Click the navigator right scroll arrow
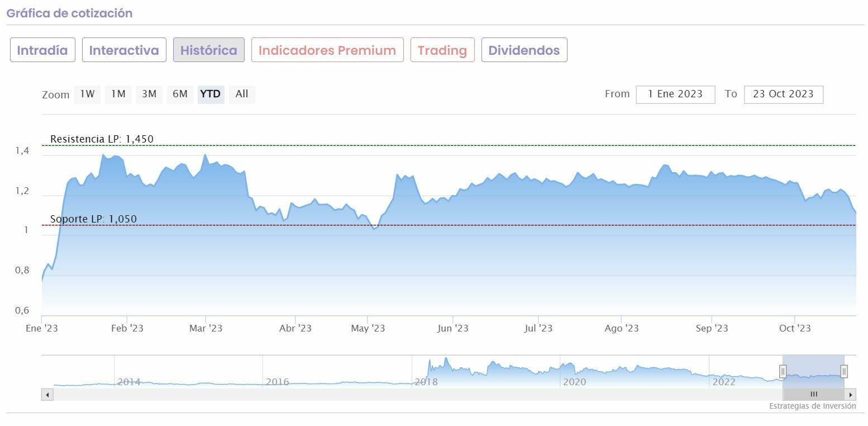Image resolution: width=868 pixels, height=426 pixels. (x=851, y=395)
